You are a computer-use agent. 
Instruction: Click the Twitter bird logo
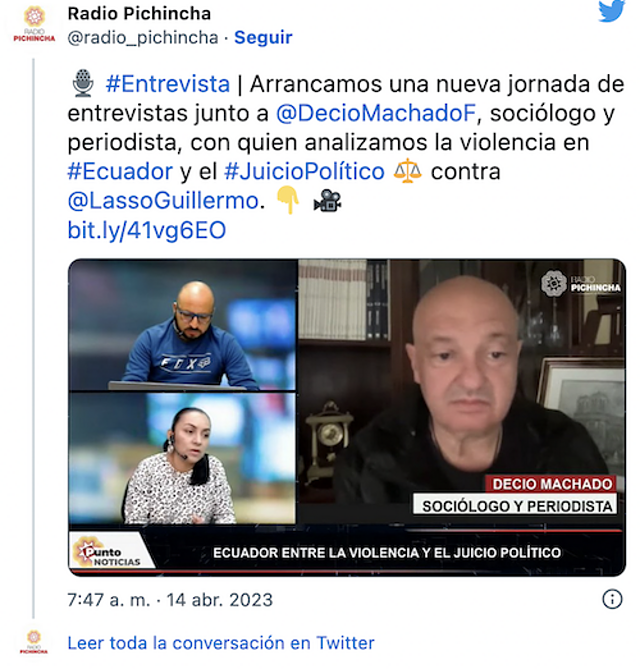[611, 11]
